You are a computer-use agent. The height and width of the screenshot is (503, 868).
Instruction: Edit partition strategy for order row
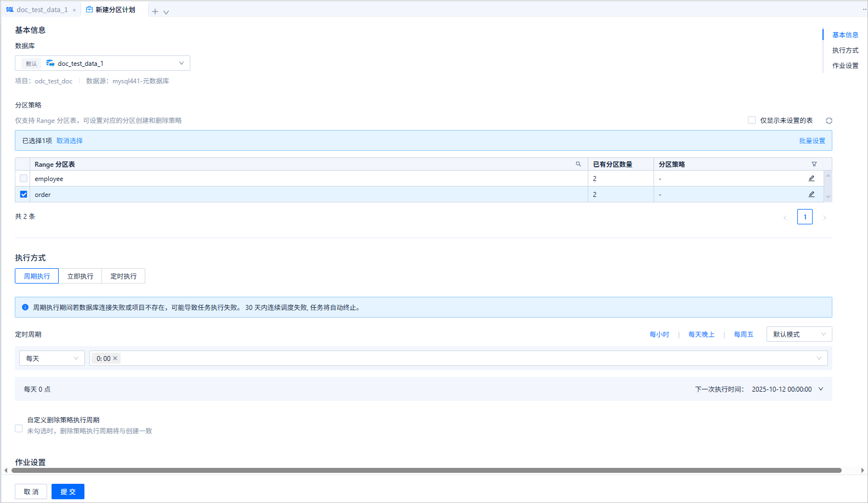click(x=812, y=194)
